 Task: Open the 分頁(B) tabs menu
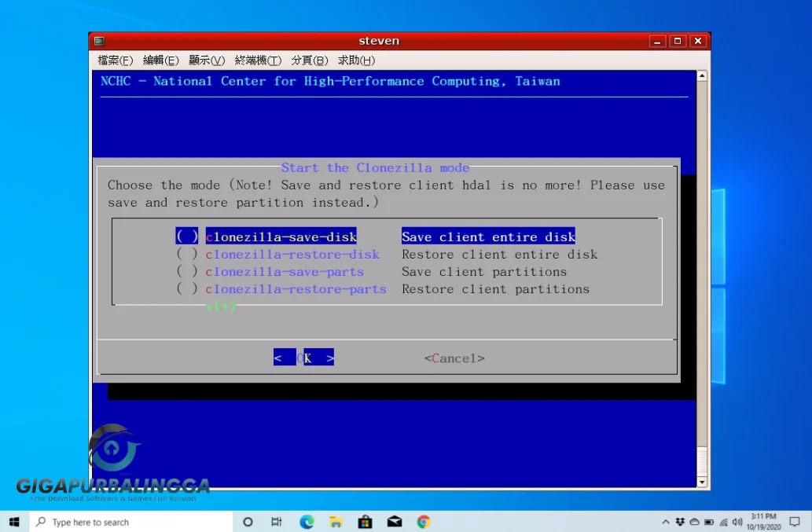pos(310,61)
